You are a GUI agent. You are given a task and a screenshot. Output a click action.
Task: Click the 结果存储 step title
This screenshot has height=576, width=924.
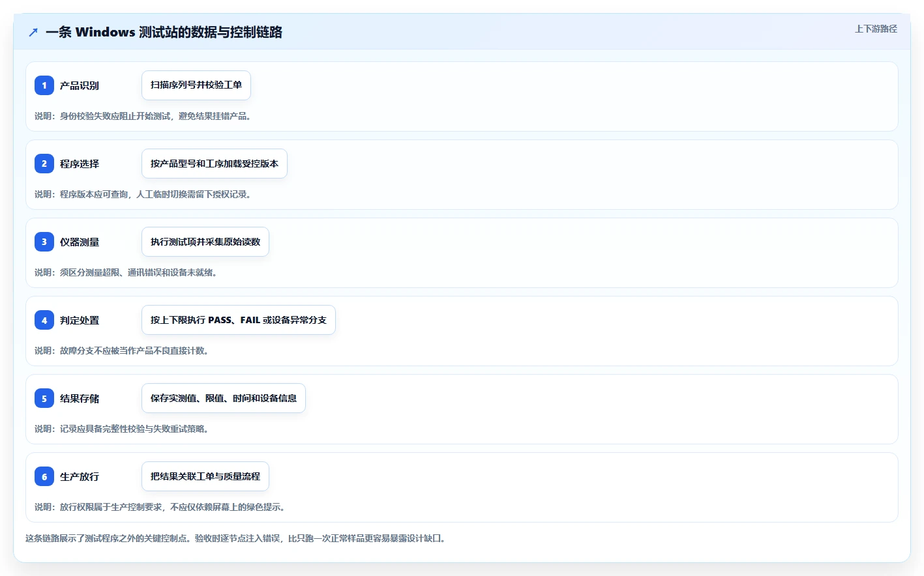point(80,398)
